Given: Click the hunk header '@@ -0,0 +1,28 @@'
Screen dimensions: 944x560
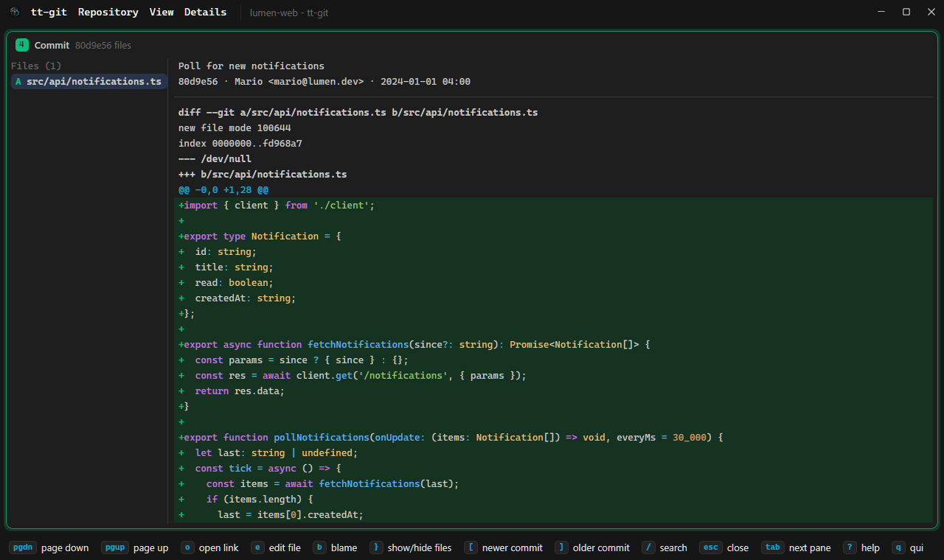Looking at the screenshot, I should click(x=223, y=190).
